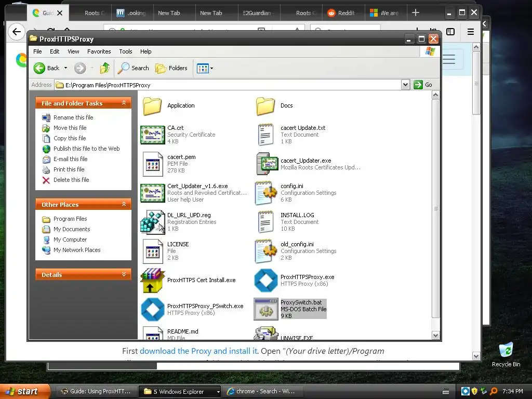This screenshot has width=532, height=399.
Task: Open the Docs folder icon
Action: 265,106
